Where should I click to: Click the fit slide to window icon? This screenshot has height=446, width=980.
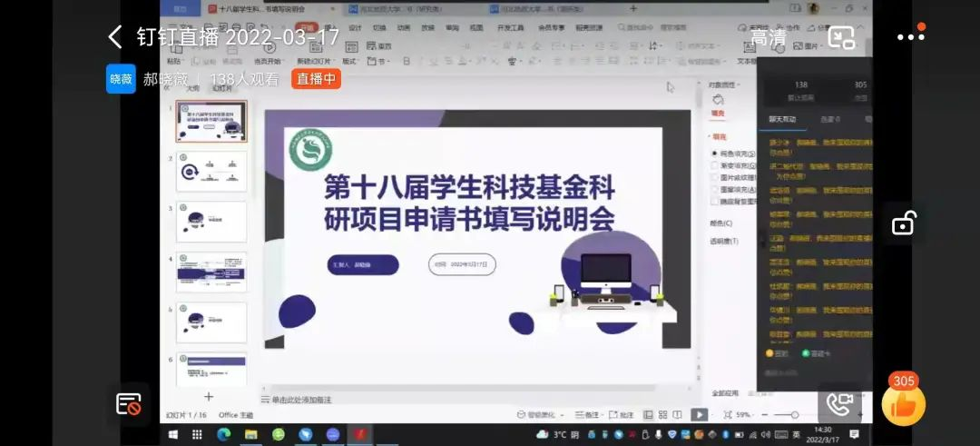pos(728,415)
